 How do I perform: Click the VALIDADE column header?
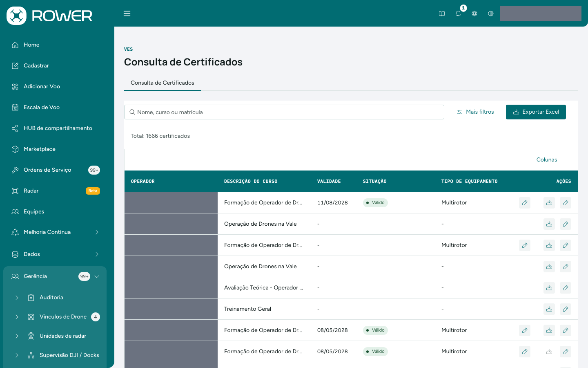pos(329,181)
